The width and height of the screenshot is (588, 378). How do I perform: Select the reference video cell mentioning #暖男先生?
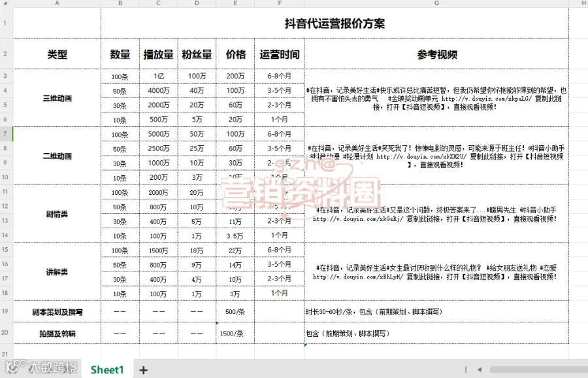(x=436, y=214)
